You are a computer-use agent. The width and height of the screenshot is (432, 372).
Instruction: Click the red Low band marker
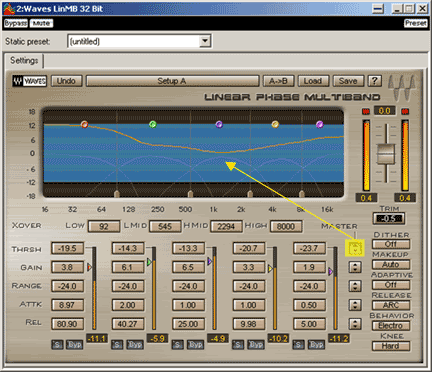point(85,125)
